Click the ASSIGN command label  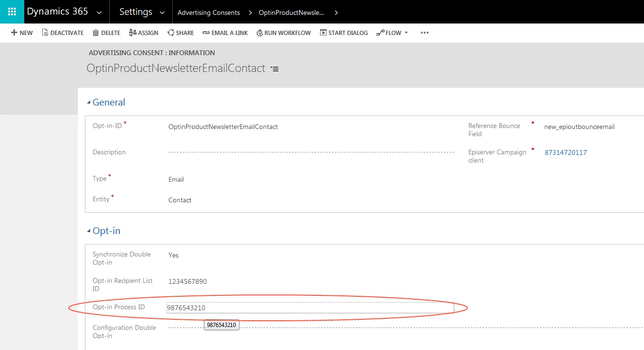[148, 33]
